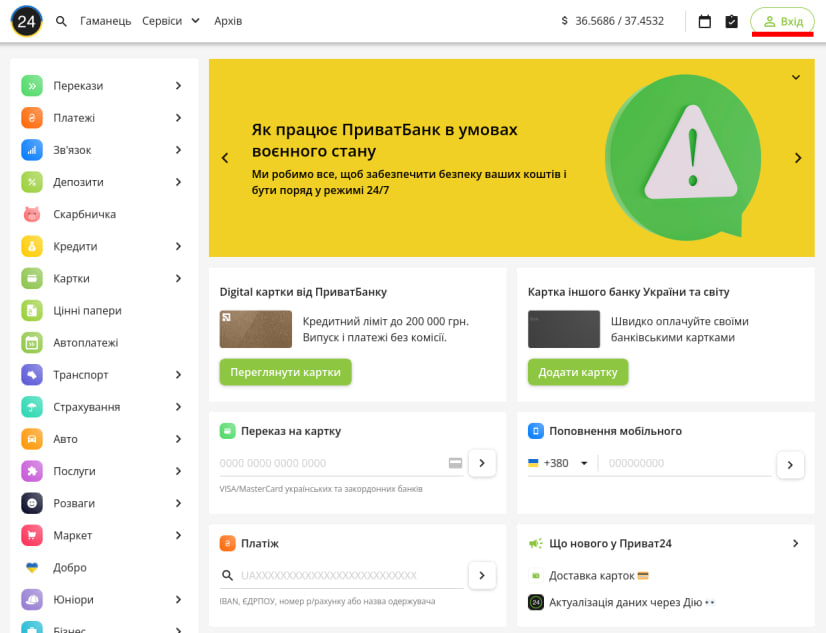Viewport: 826px width, 633px height.
Task: Open the +380 country code dropdown
Action: click(x=558, y=463)
